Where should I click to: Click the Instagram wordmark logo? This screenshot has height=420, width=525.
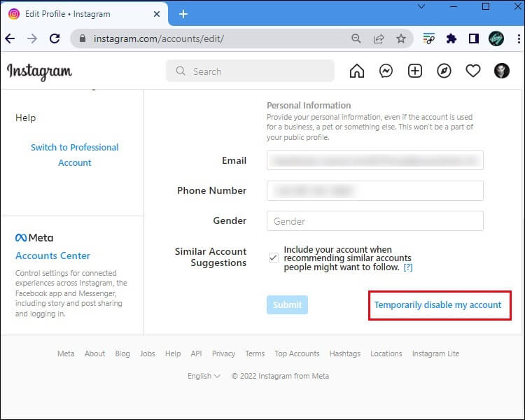[x=39, y=71]
